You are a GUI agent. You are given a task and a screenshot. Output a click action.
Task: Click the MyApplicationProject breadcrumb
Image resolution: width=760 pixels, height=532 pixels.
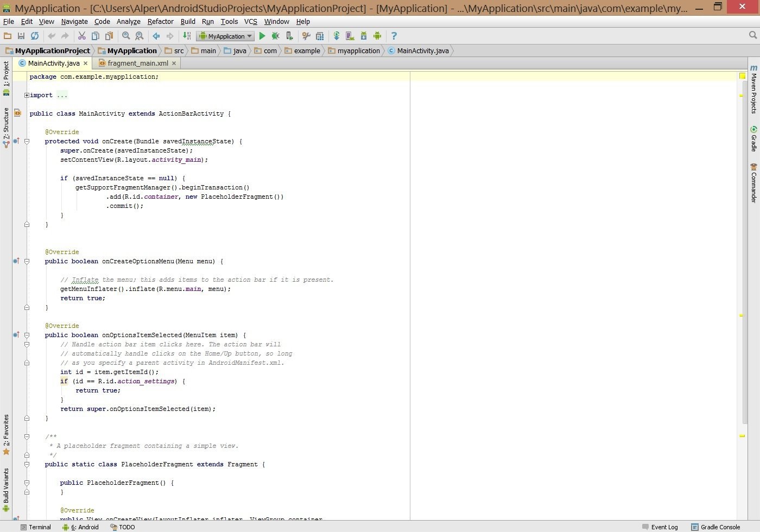[48, 50]
